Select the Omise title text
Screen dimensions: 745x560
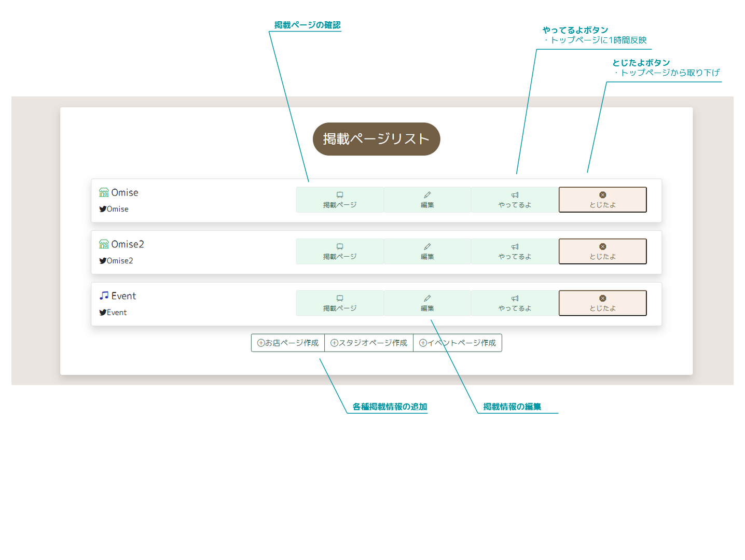tap(125, 192)
